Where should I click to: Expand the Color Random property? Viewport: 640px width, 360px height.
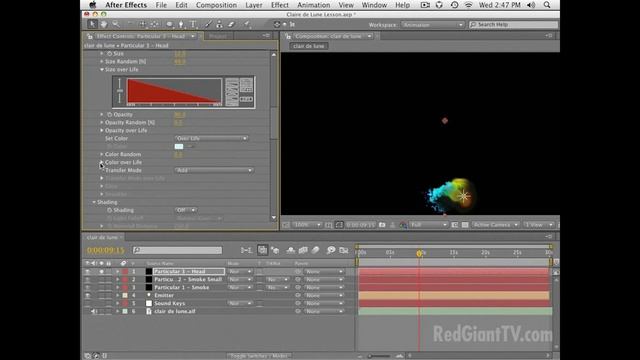(x=102, y=154)
